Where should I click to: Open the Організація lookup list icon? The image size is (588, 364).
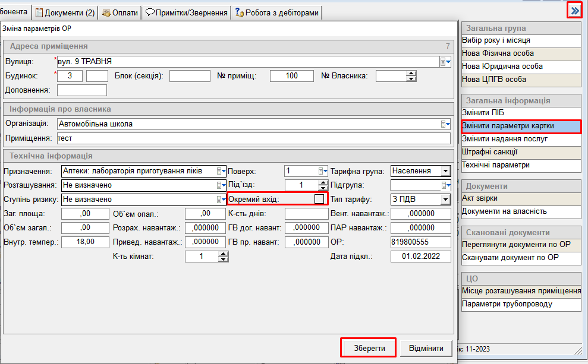coord(445,124)
